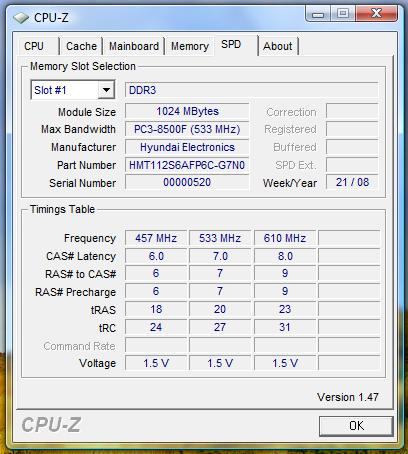Click the RAS# to CAS# label
Screen dimensions: 408x454
coord(81,274)
